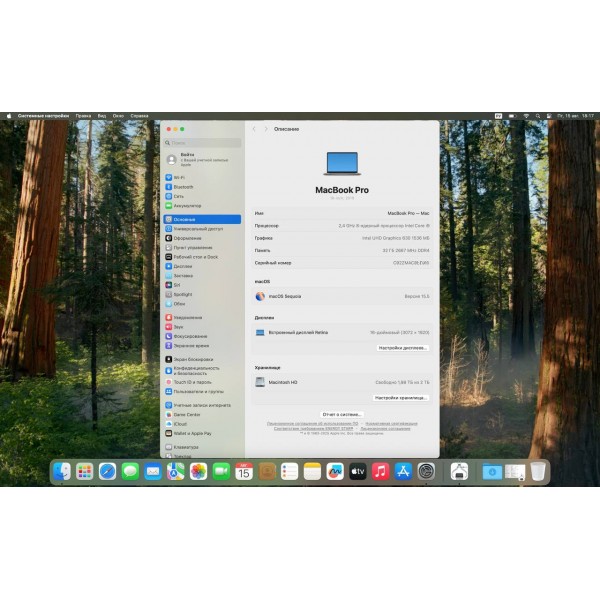Click the MacBook Pro — Mac name value
This screenshot has height=600, width=600.
tap(408, 213)
